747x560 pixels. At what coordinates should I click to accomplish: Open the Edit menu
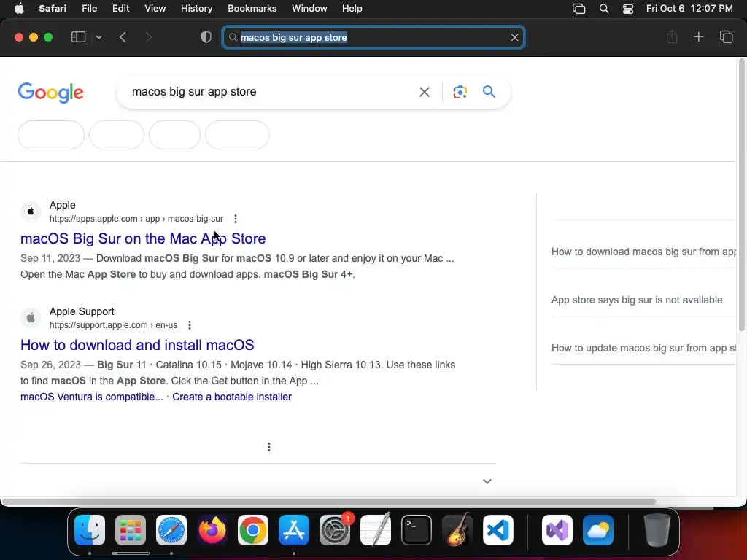(120, 9)
